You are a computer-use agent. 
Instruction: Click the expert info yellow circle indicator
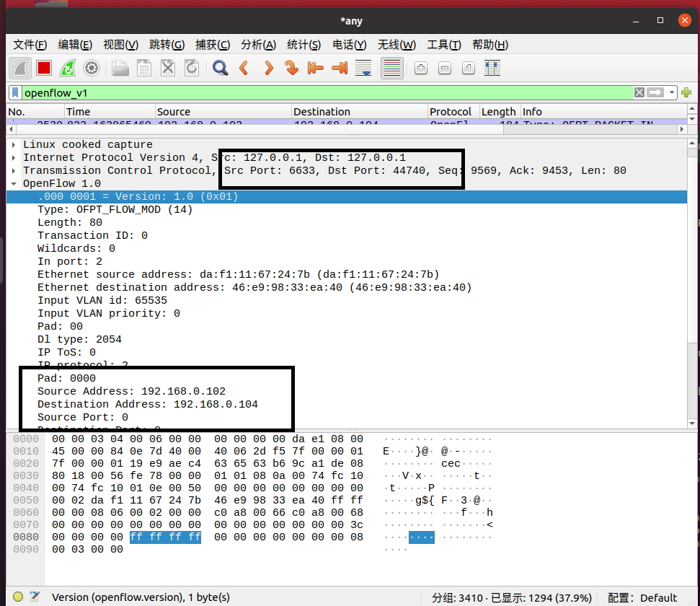coord(18,597)
